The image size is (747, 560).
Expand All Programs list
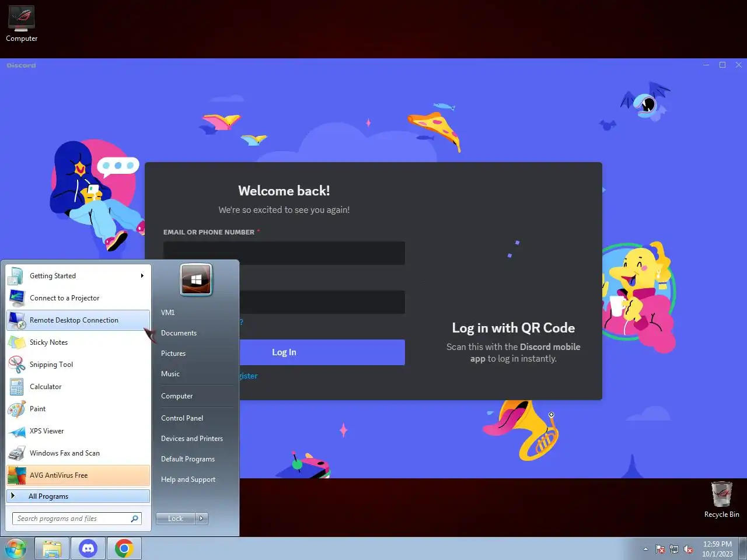click(78, 496)
